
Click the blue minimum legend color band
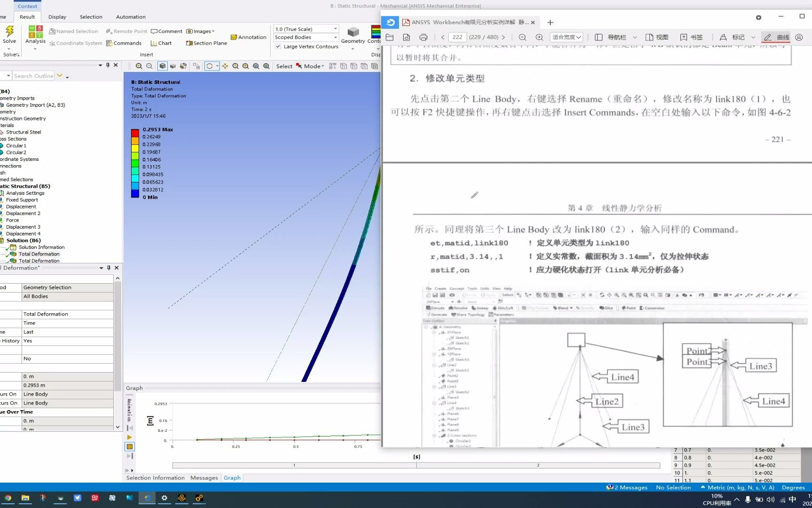pos(135,193)
